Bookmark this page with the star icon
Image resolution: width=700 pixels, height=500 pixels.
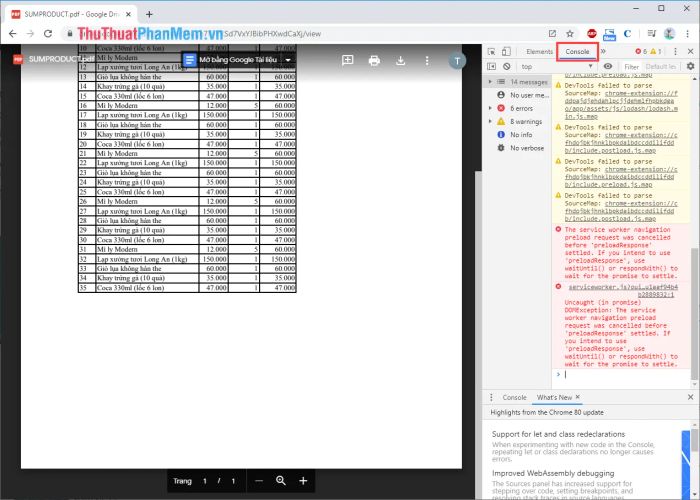click(570, 33)
